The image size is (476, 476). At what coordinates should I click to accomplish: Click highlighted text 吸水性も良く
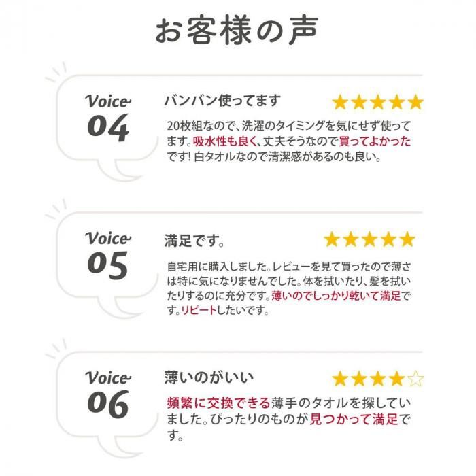click(225, 141)
